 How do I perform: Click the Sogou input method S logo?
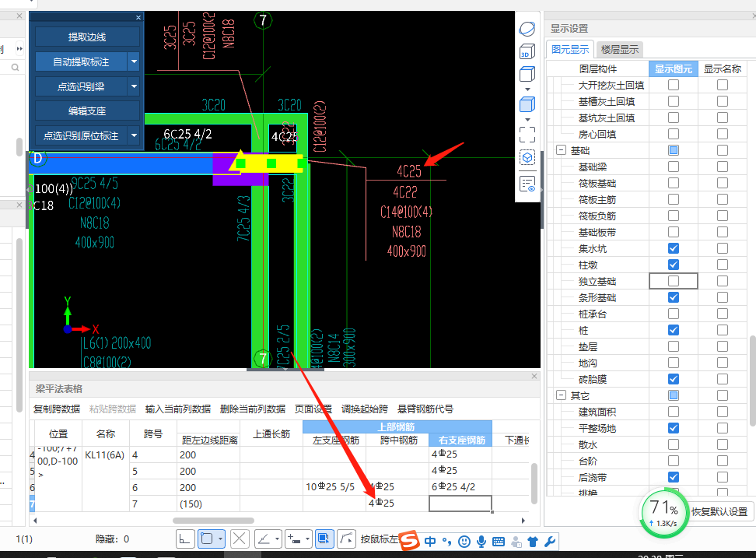(x=410, y=540)
